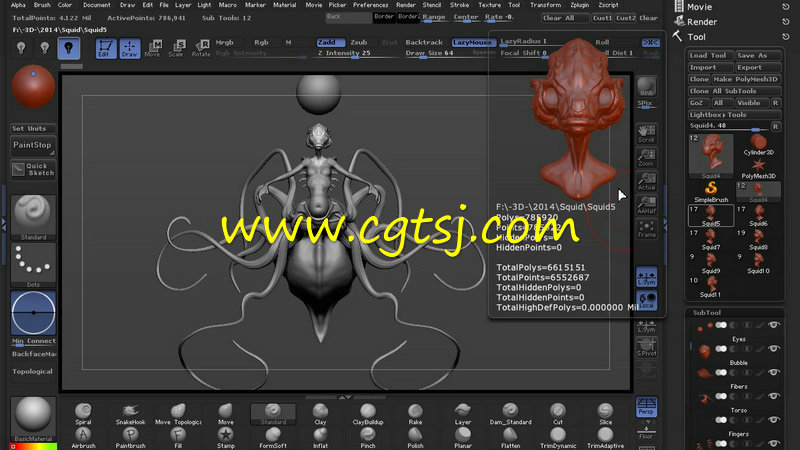Select the TrimDynamic brush
800x450 pixels.
point(558,438)
